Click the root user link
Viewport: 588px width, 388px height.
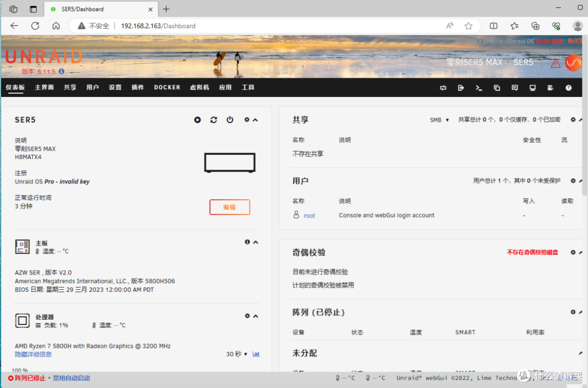[x=309, y=216]
